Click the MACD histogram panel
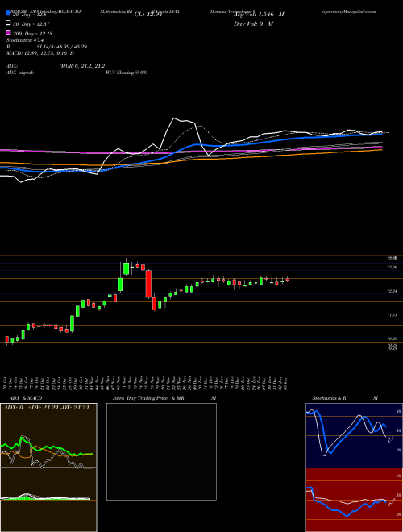The height and width of the screenshot is (532, 403). tap(48, 500)
